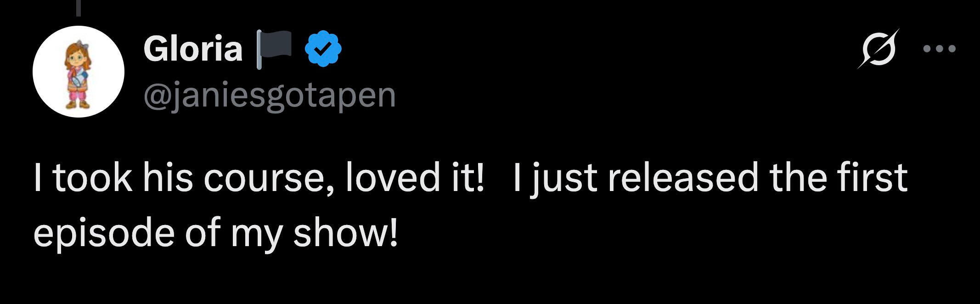Click "I took his course, loved it!"
Screen dimensions: 980x304
click(259, 178)
